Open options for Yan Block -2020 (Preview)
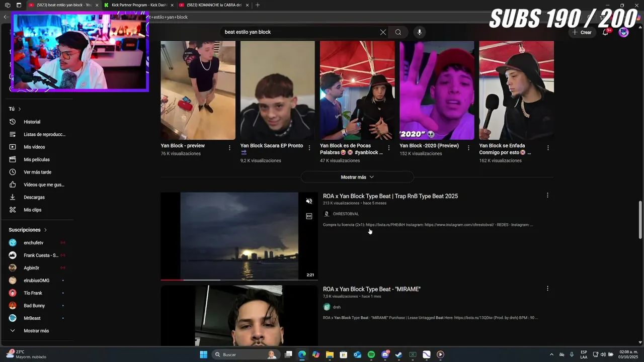This screenshot has width=644, height=362. 468,148
